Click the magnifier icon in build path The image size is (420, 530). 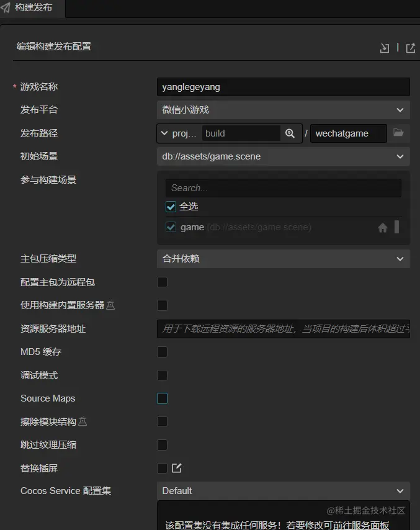click(x=290, y=133)
